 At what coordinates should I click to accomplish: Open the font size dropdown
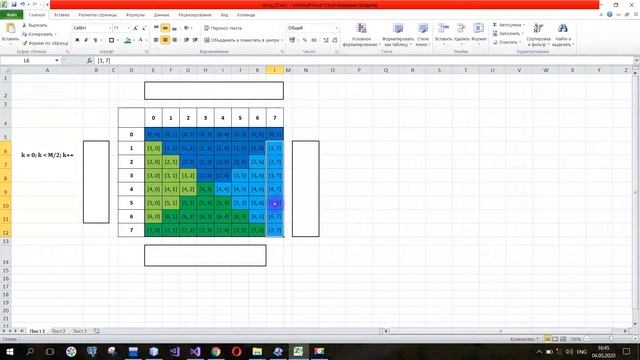click(x=129, y=28)
